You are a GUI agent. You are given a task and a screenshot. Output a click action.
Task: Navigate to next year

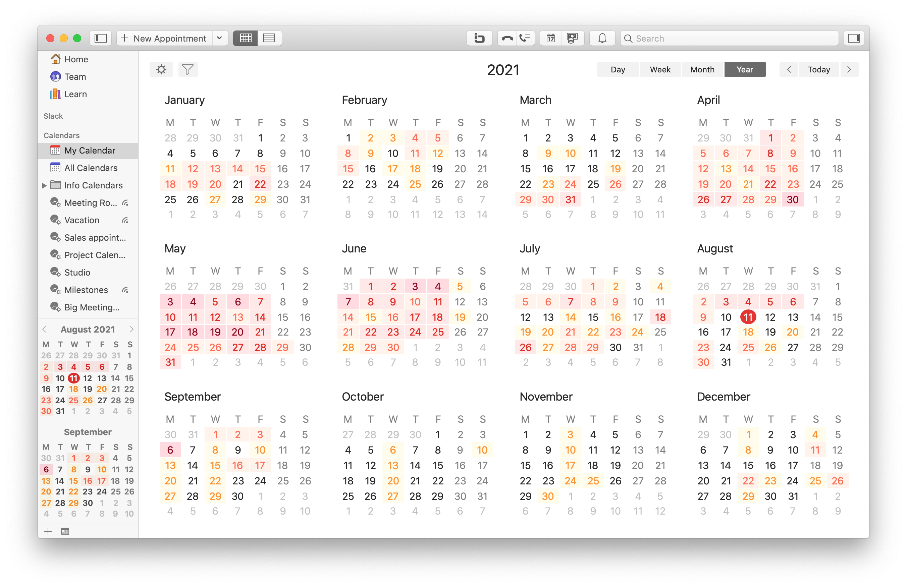coord(850,69)
